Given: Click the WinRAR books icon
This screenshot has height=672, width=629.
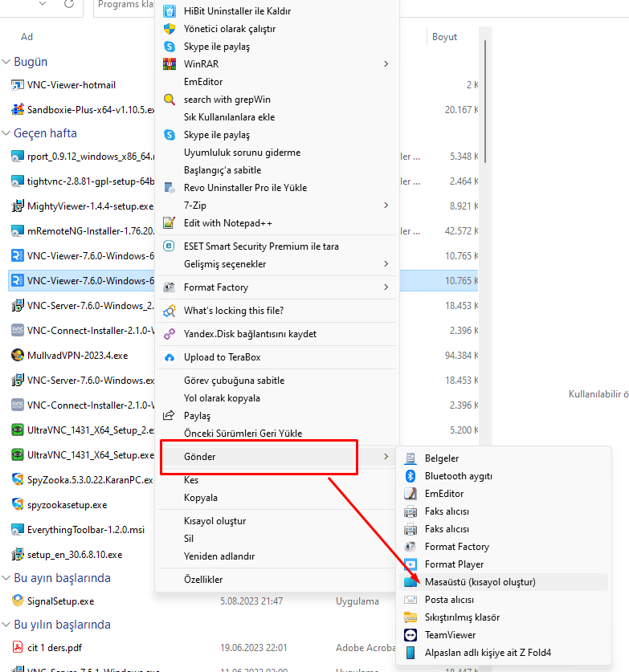Looking at the screenshot, I should click(x=170, y=64).
